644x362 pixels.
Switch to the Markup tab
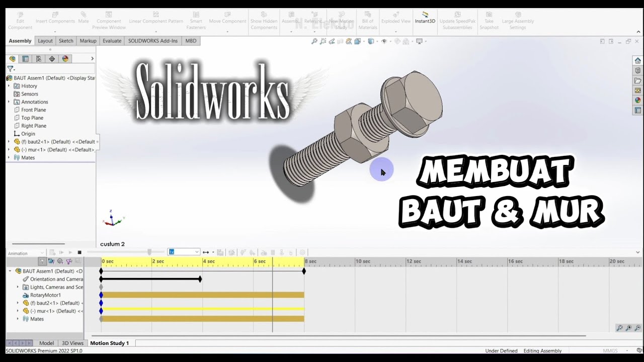tap(88, 41)
